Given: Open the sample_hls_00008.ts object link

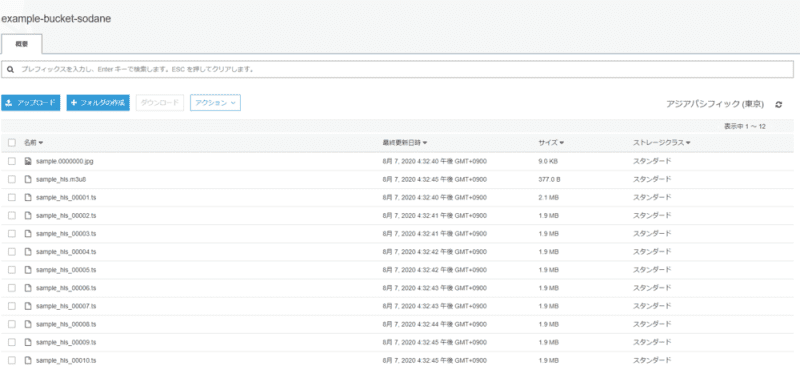Looking at the screenshot, I should (66, 324).
